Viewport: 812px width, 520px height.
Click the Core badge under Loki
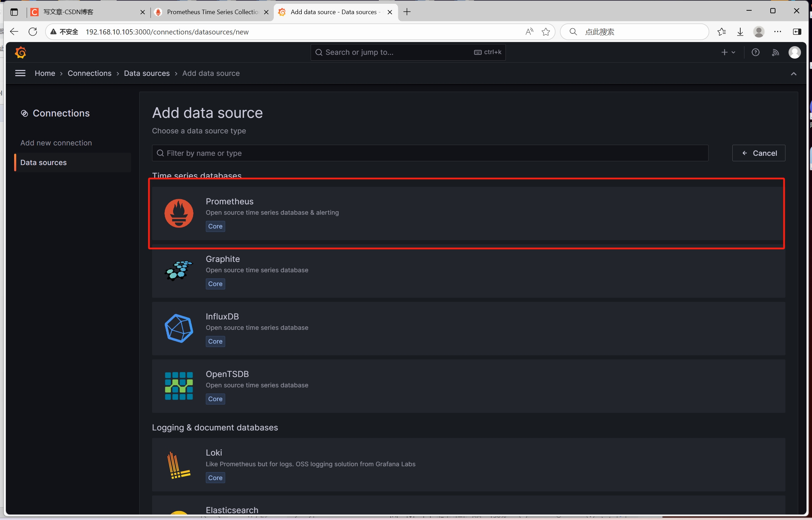click(x=215, y=478)
